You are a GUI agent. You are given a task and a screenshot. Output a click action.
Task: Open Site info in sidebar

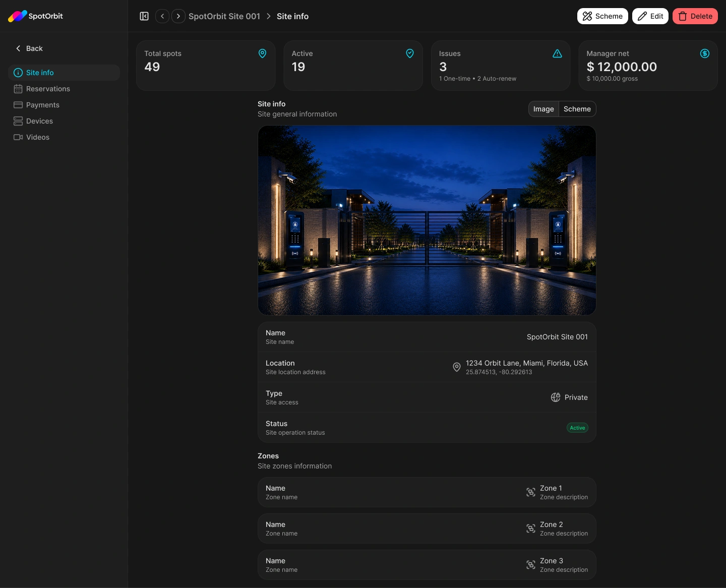[x=64, y=73]
